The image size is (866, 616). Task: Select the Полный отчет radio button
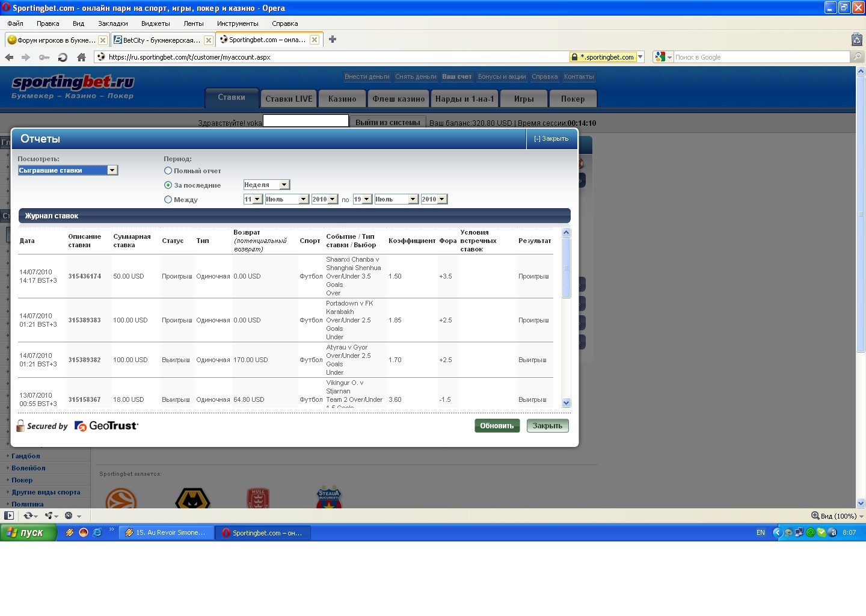[x=168, y=171]
